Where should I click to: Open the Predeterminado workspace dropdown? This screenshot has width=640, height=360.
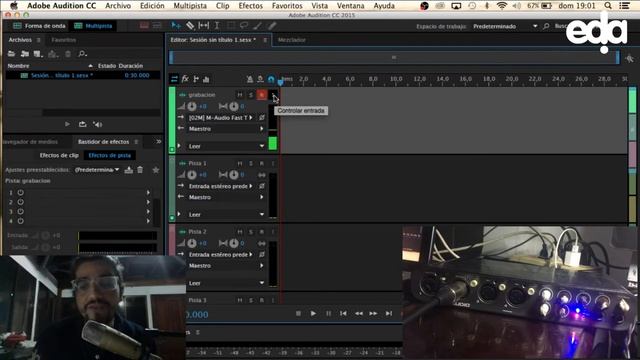505,26
